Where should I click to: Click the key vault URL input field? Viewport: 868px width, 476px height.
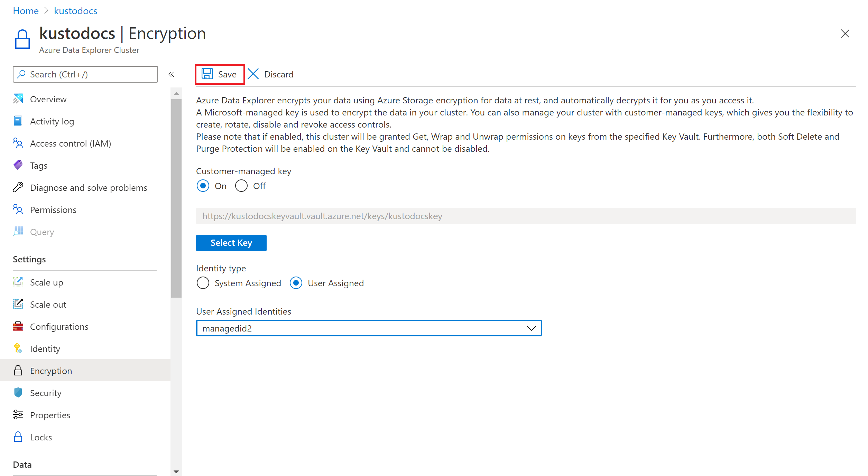point(526,216)
